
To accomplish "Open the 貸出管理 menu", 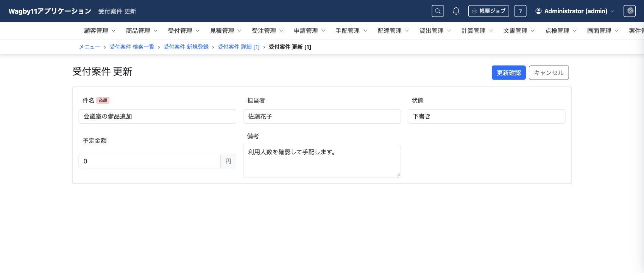I will point(435,31).
